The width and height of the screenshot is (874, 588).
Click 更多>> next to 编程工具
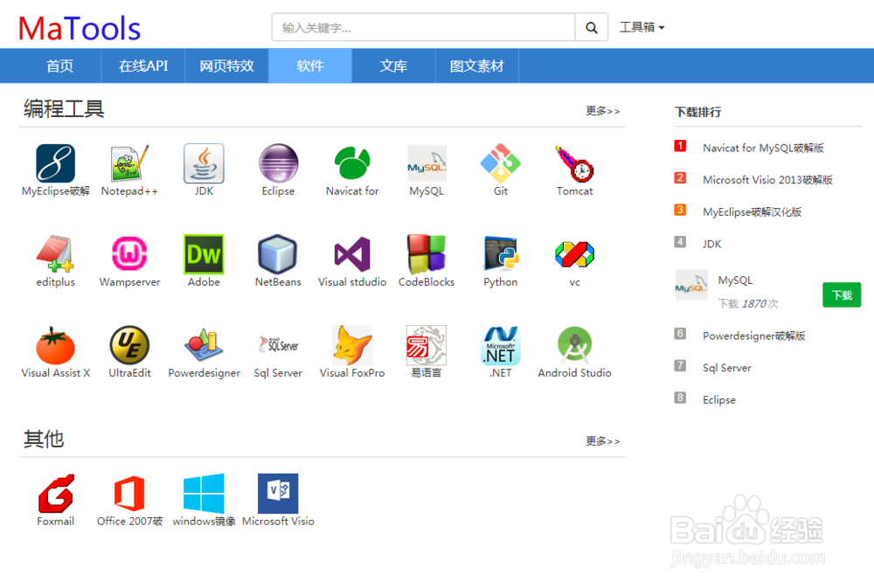click(x=602, y=111)
